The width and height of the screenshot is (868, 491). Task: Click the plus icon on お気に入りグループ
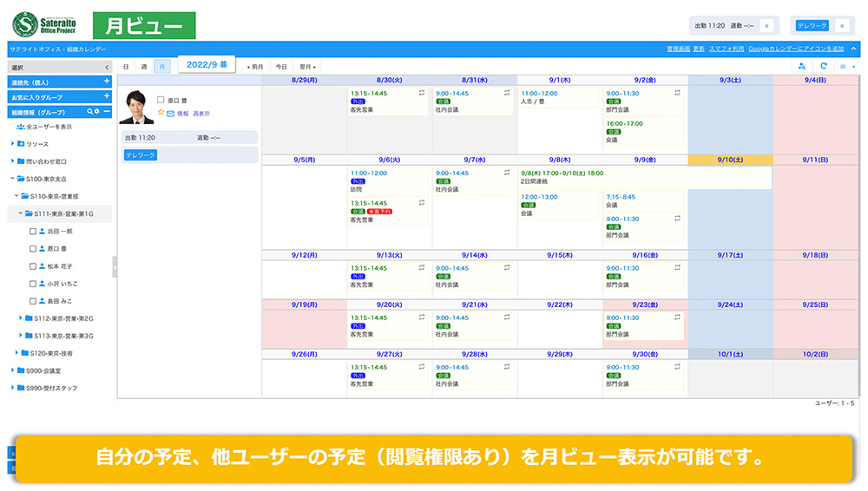click(107, 97)
